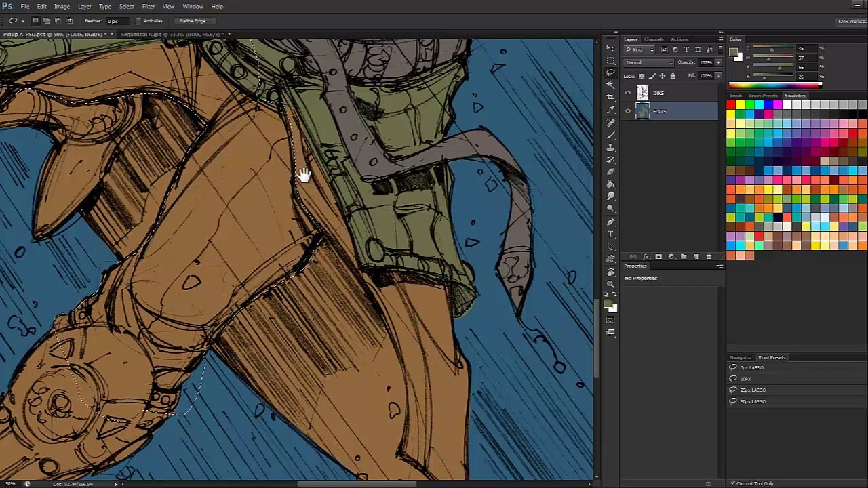Toggle lock transparent pixels
This screenshot has width=868, height=488.
pyautogui.click(x=642, y=76)
